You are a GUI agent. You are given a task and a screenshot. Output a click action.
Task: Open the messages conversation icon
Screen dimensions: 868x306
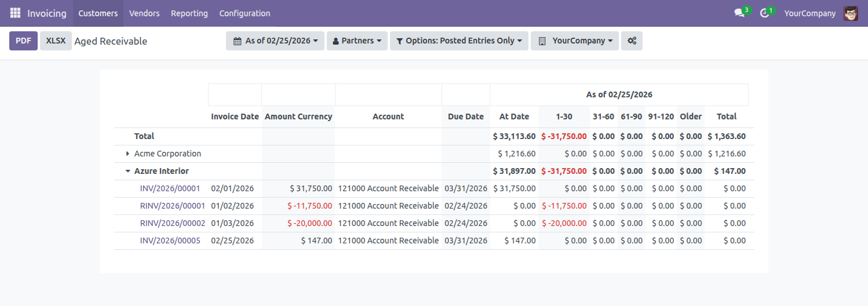(x=739, y=13)
